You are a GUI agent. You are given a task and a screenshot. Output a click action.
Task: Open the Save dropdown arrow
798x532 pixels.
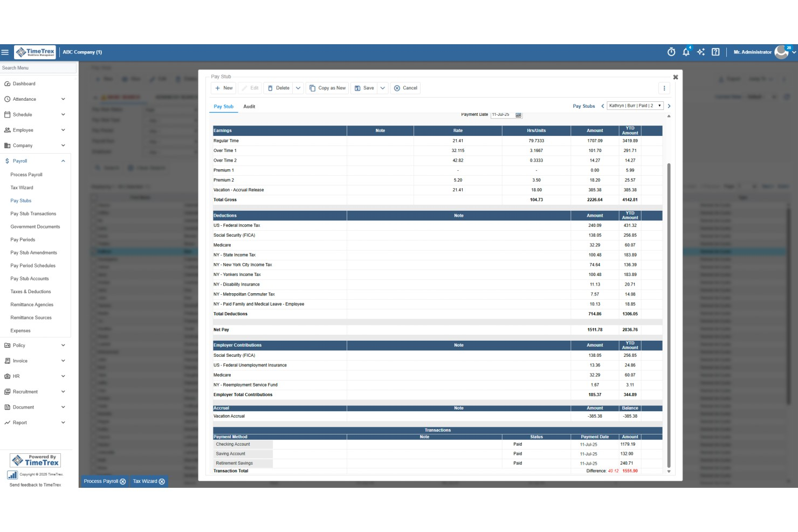pos(383,88)
